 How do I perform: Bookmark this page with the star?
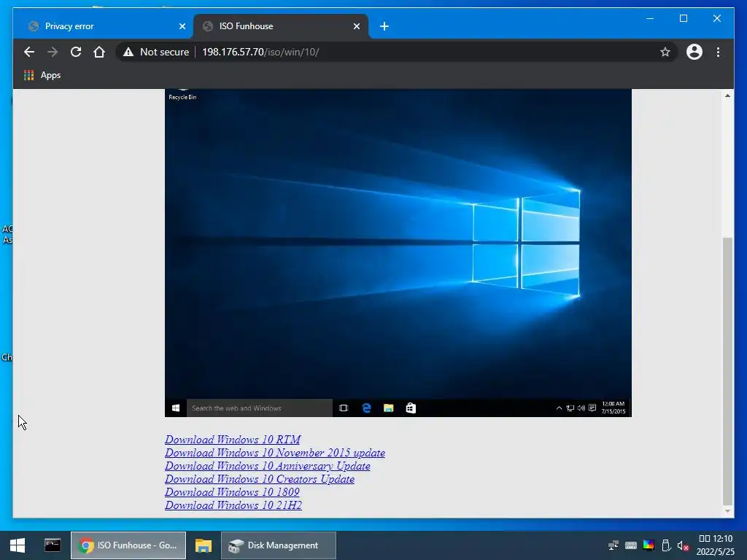click(x=665, y=52)
